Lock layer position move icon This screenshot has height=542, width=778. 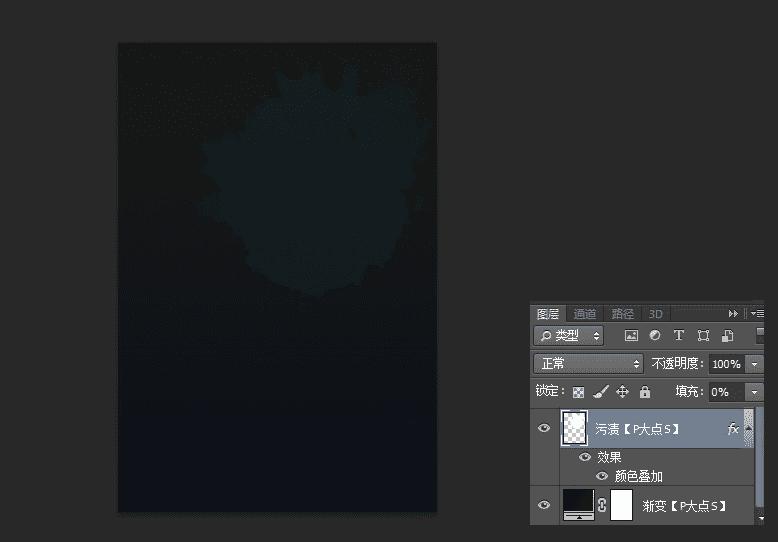coord(622,392)
